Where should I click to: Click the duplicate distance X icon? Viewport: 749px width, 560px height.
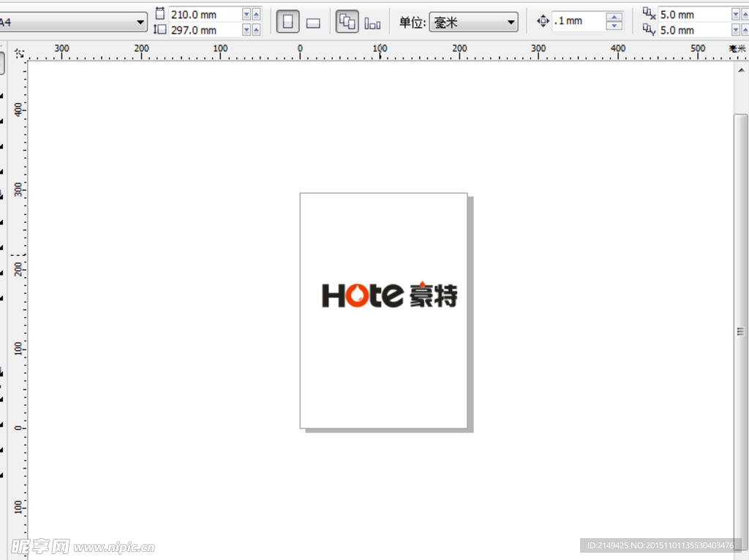tap(649, 13)
